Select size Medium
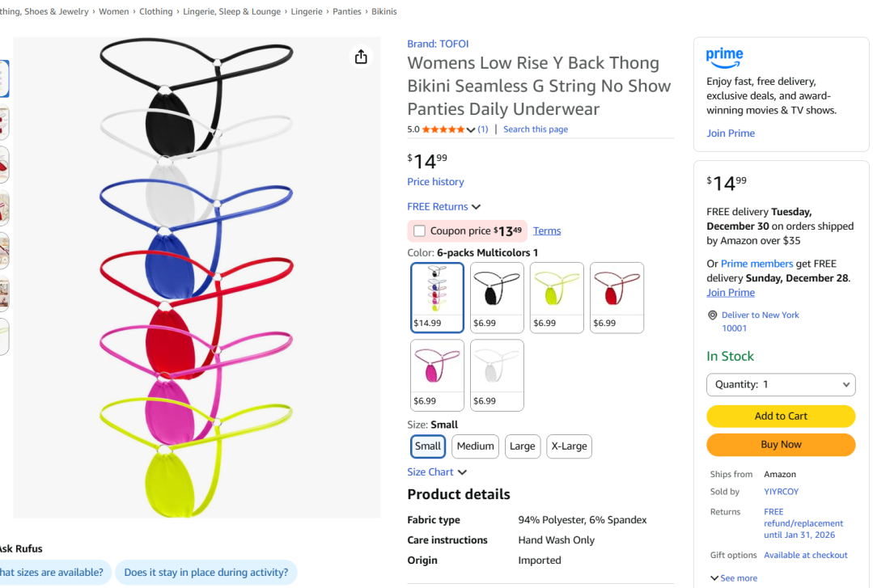873x588 pixels. tap(475, 446)
